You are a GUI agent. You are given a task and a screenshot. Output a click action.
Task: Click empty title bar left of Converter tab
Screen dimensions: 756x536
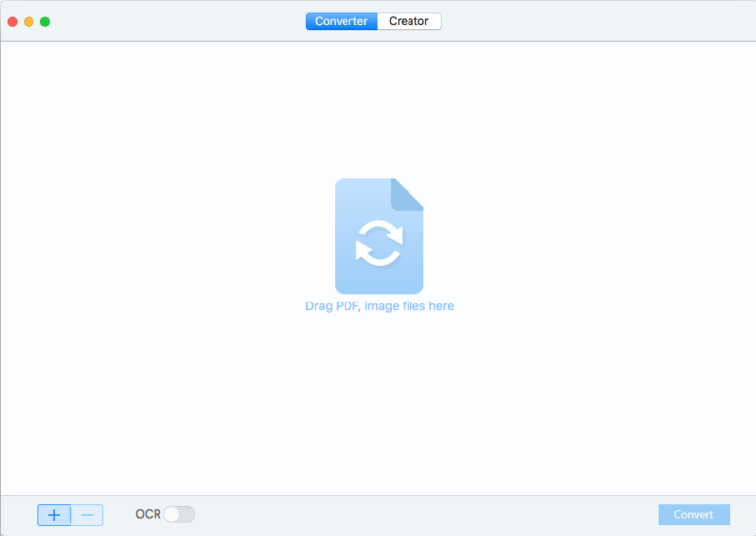point(177,21)
